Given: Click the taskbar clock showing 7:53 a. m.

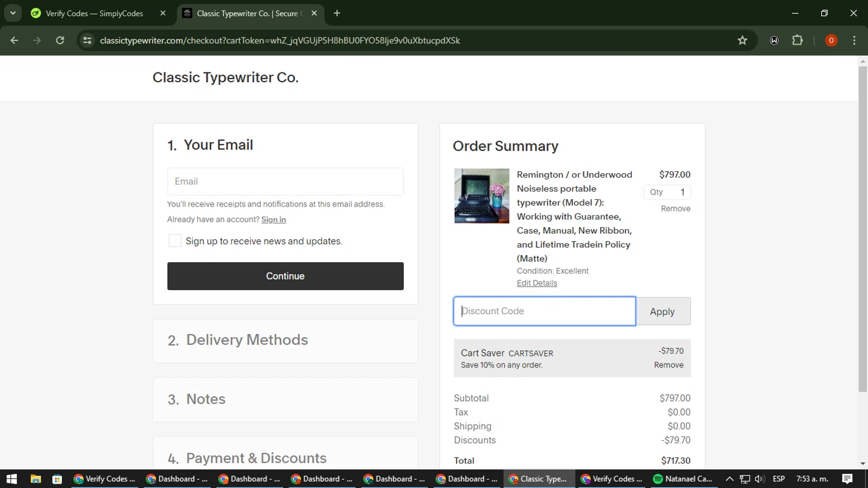Looking at the screenshot, I should (812, 479).
